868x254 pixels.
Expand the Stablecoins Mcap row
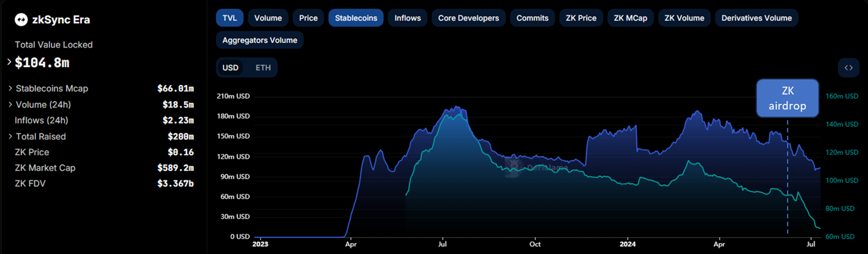coord(10,89)
